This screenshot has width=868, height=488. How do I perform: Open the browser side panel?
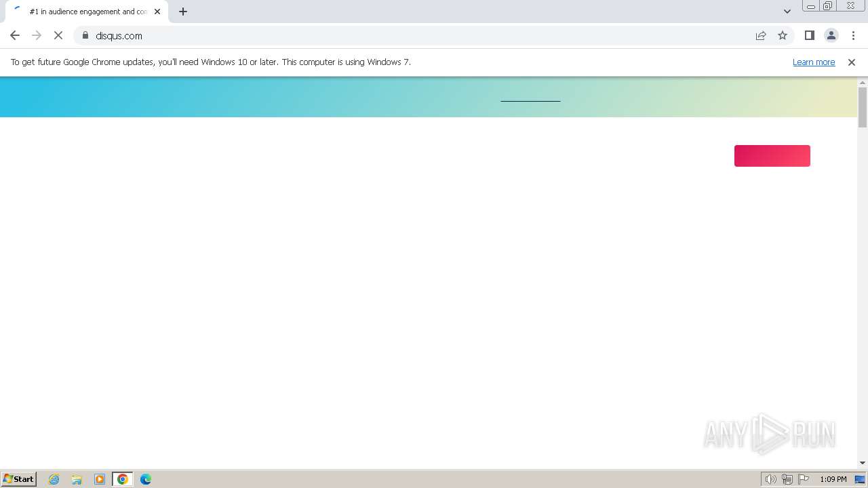tap(809, 35)
